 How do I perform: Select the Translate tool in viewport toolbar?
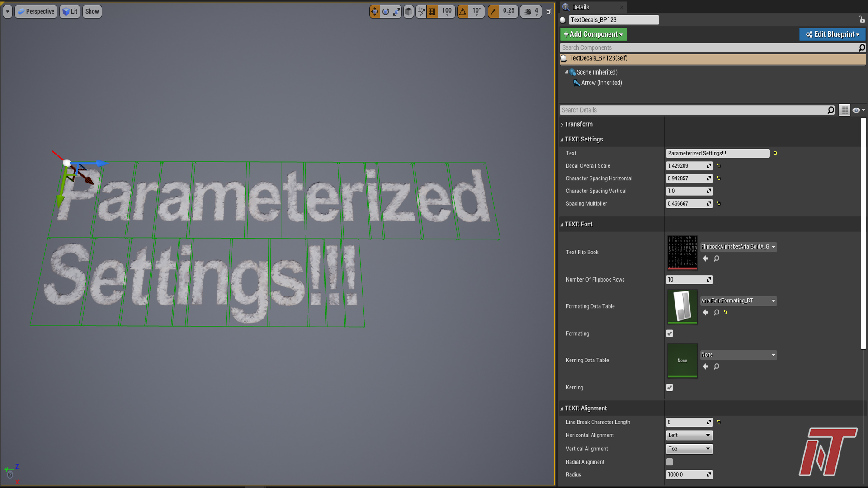[375, 12]
